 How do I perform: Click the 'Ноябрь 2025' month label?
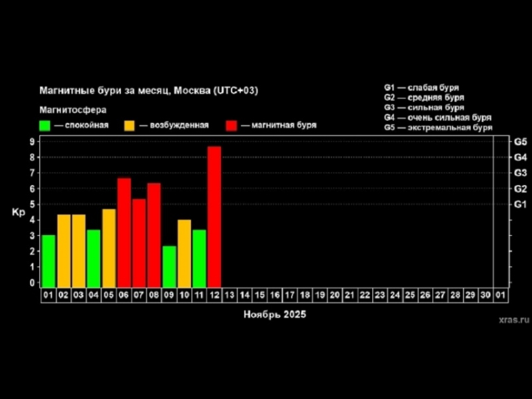[x=275, y=315]
